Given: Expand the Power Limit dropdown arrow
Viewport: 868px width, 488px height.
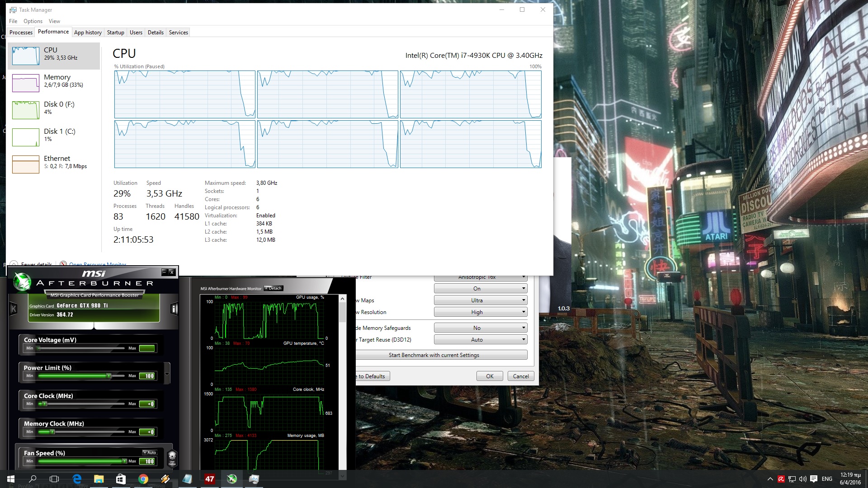Looking at the screenshot, I should tap(167, 374).
